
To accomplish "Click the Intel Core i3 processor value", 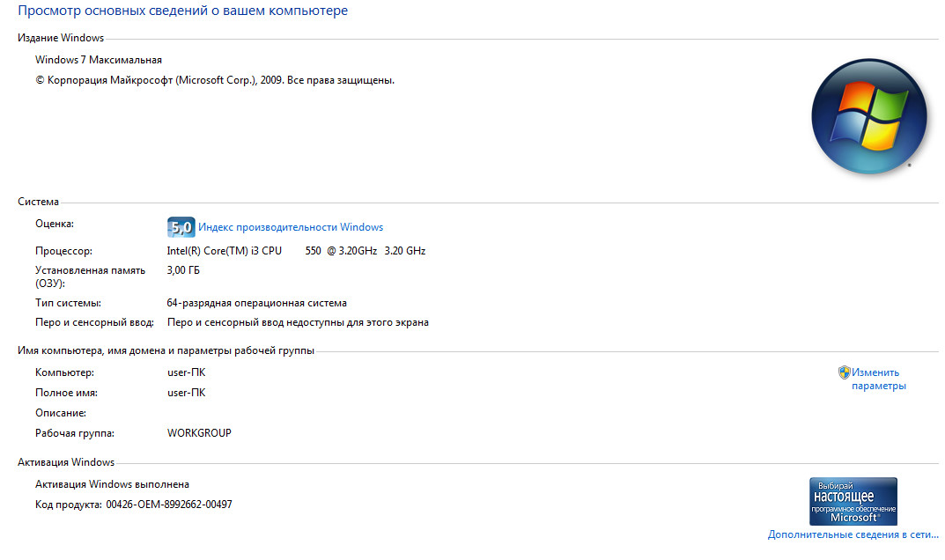I will [x=296, y=251].
